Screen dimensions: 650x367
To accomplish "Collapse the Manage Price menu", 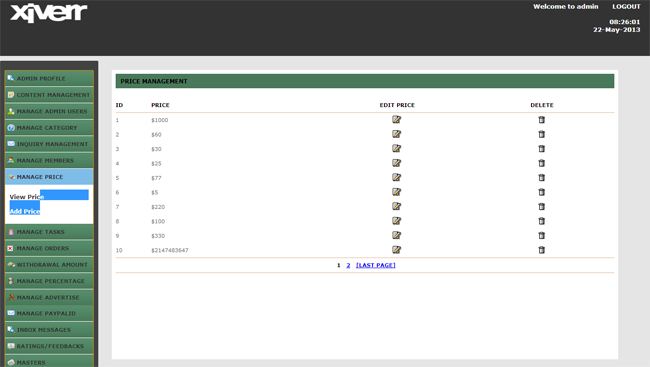I will click(x=49, y=177).
